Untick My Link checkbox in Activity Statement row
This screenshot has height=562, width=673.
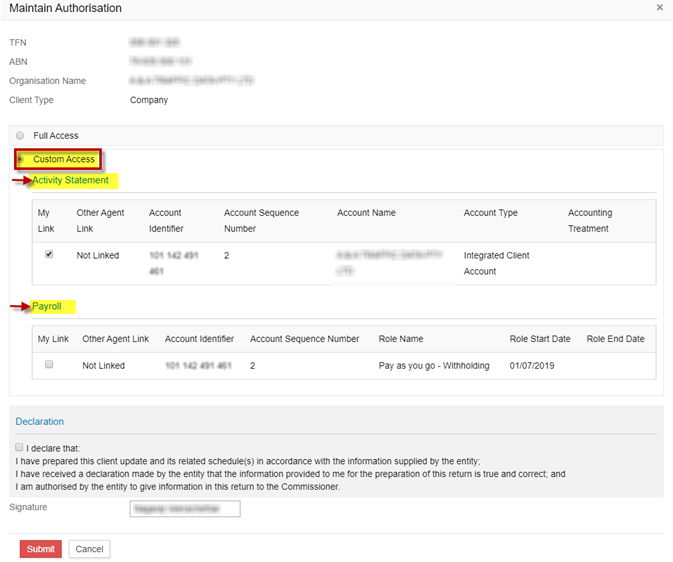(49, 255)
